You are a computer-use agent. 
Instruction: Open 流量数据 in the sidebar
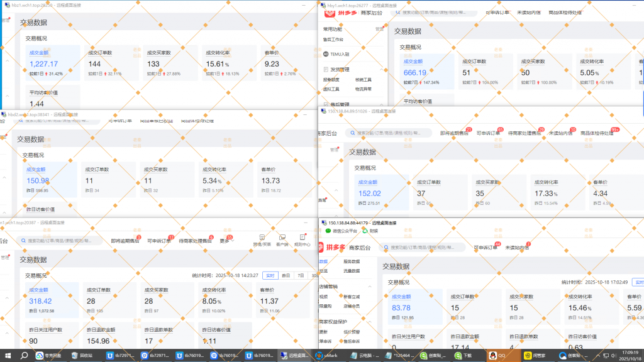(x=351, y=271)
